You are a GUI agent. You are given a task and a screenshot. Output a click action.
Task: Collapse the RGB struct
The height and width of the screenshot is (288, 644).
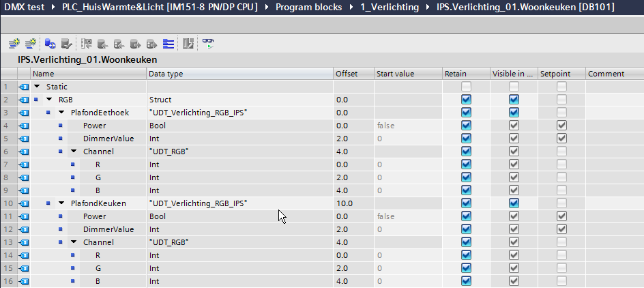click(x=49, y=100)
